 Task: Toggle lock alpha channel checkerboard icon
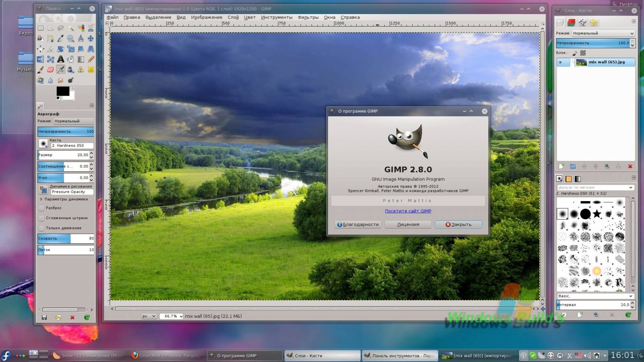click(583, 53)
